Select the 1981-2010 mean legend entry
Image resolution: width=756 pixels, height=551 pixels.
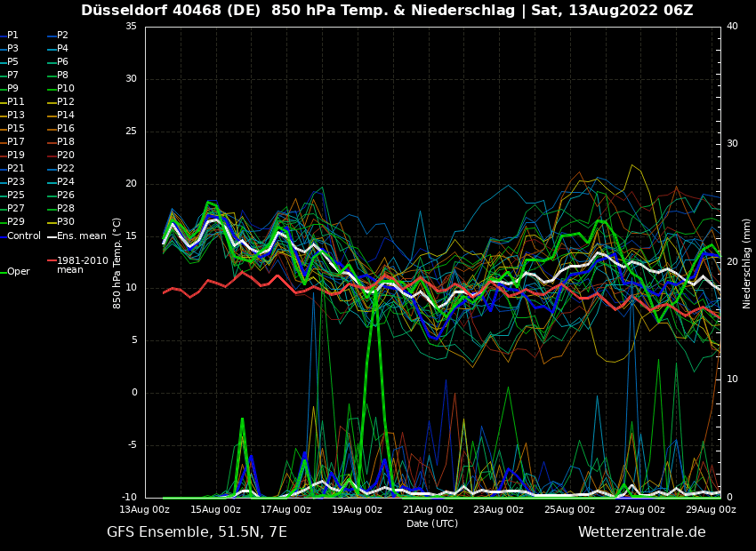pos(82,265)
